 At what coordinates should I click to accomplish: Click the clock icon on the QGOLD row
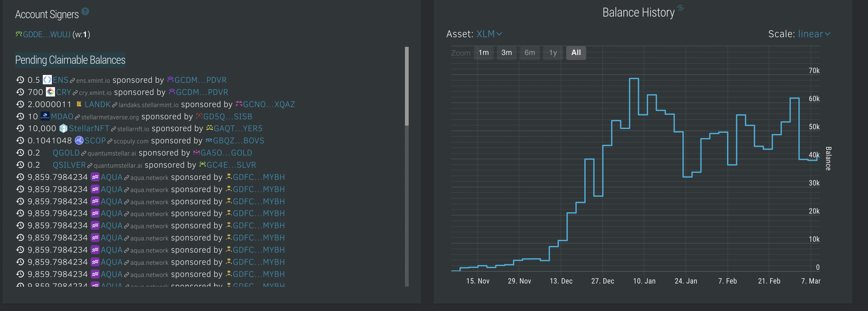click(20, 152)
